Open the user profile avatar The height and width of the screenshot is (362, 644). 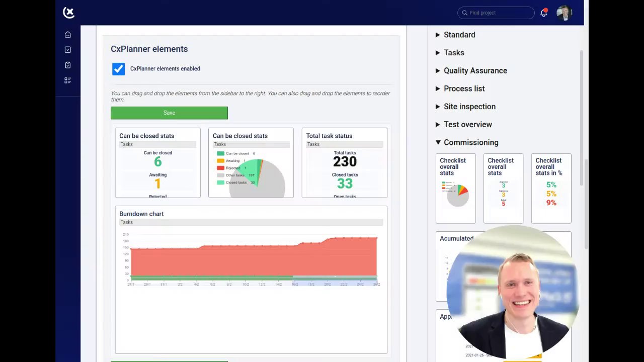565,13
